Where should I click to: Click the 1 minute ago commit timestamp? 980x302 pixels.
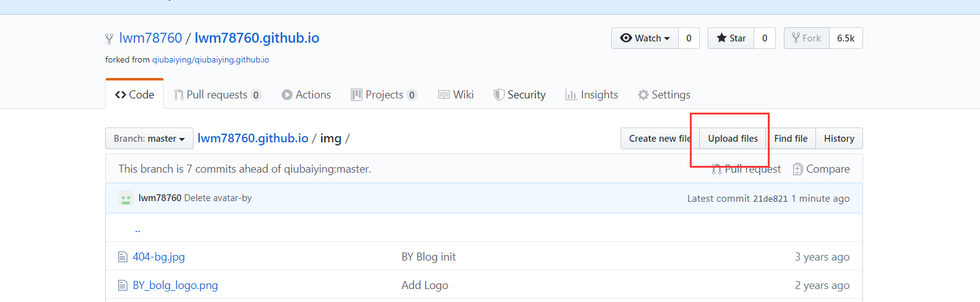tap(820, 199)
